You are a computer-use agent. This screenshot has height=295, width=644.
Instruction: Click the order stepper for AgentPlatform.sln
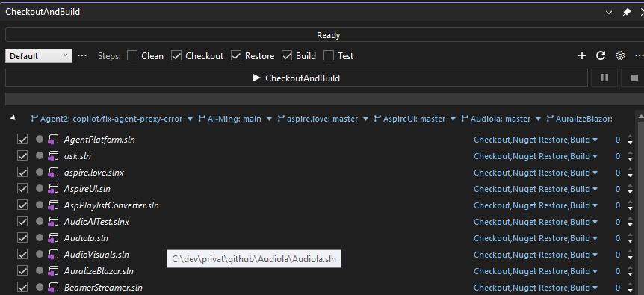pyautogui.click(x=630, y=140)
